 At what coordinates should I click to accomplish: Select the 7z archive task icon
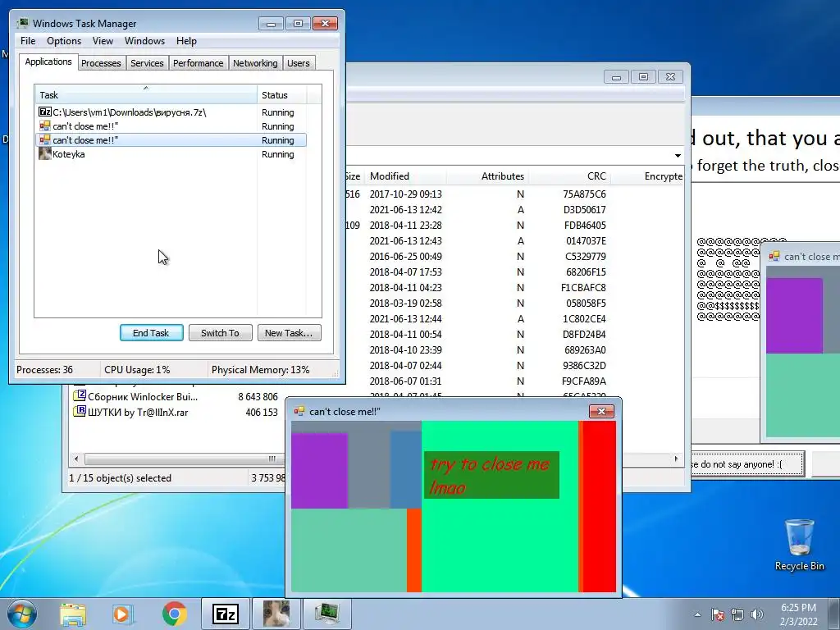point(45,112)
